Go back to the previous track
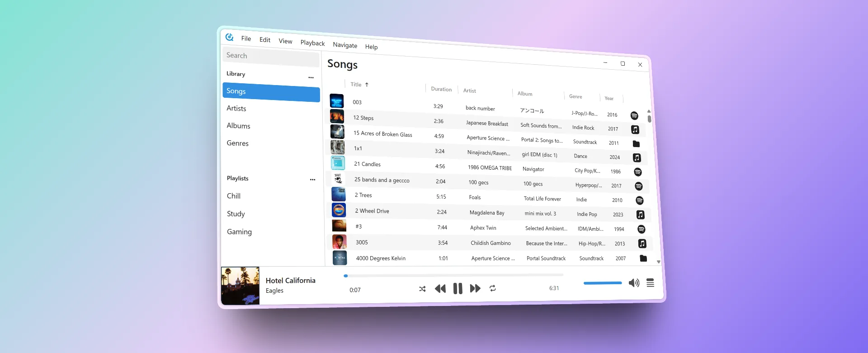This screenshot has width=868, height=353. (x=440, y=289)
